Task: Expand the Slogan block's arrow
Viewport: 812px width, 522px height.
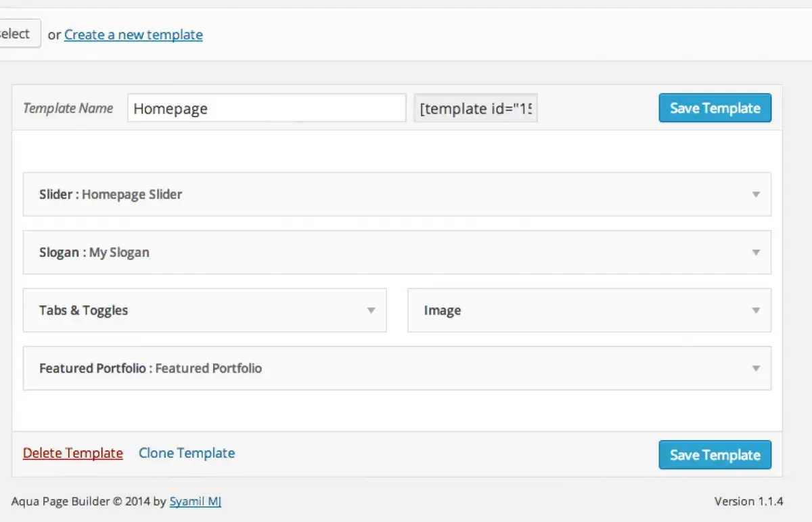Action: coord(756,253)
